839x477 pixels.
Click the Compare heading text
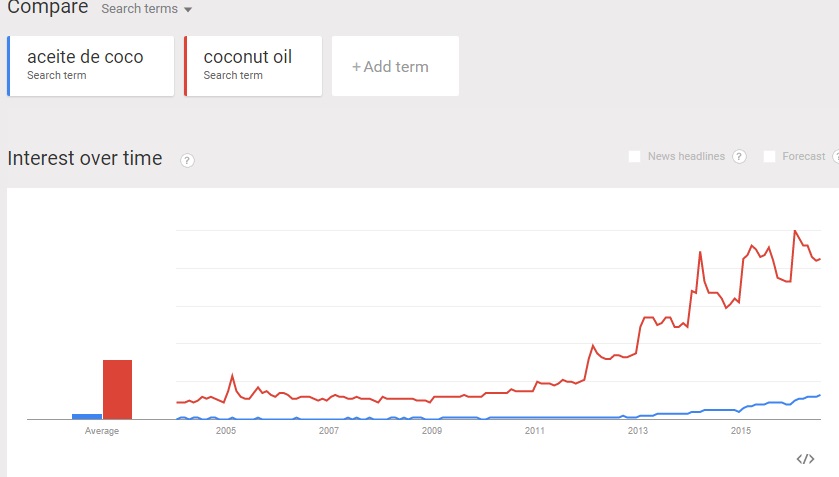point(47,8)
